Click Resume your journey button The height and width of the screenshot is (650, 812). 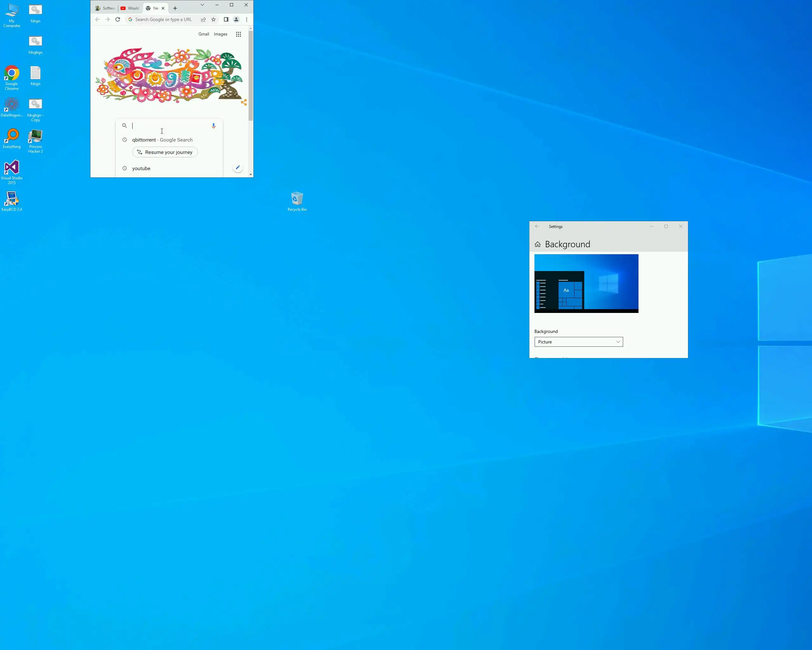pyautogui.click(x=165, y=152)
